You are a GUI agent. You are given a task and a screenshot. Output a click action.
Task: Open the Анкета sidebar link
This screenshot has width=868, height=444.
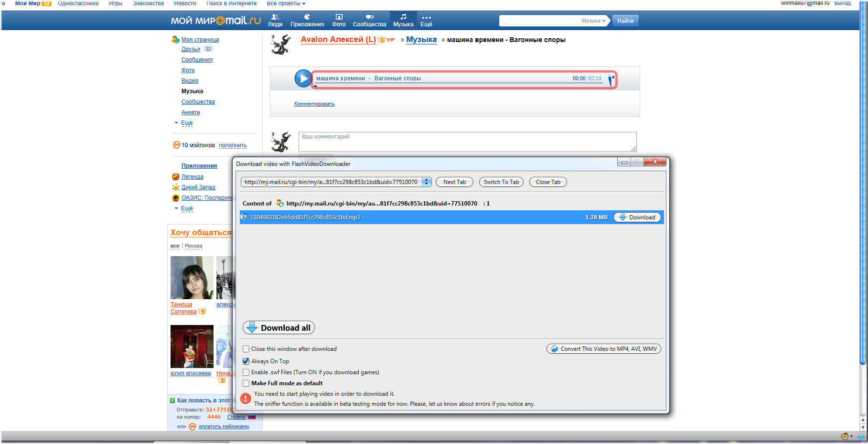click(191, 112)
